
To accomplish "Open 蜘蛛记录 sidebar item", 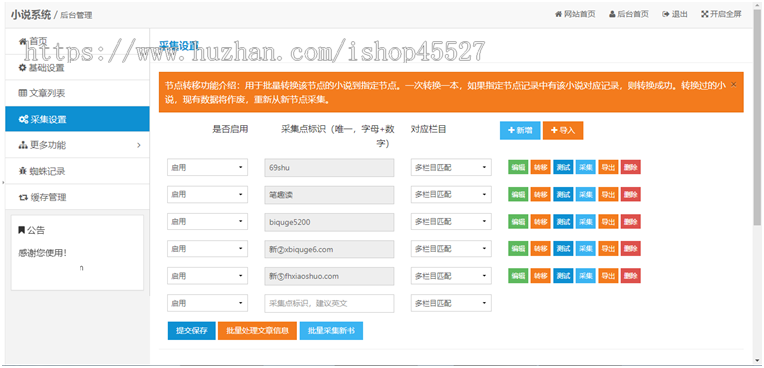I will pyautogui.click(x=77, y=171).
